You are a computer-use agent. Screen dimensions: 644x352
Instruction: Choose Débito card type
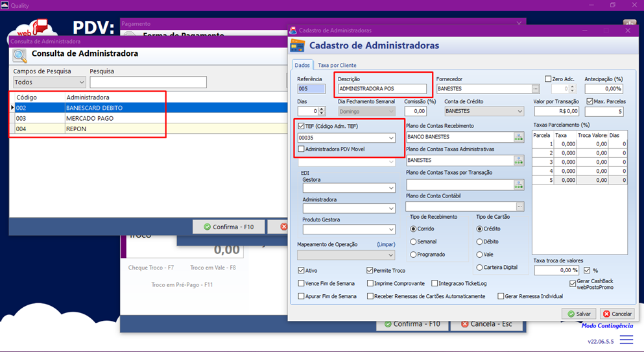(x=479, y=242)
